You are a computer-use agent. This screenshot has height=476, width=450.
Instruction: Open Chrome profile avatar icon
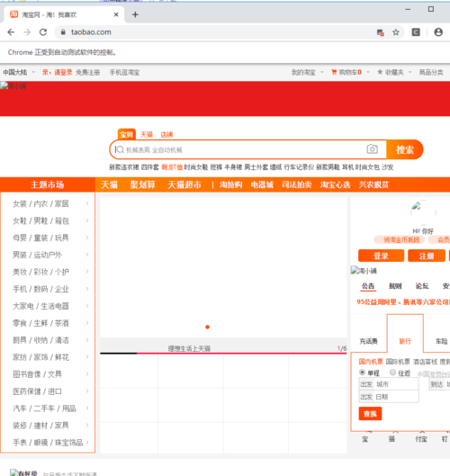point(438,32)
